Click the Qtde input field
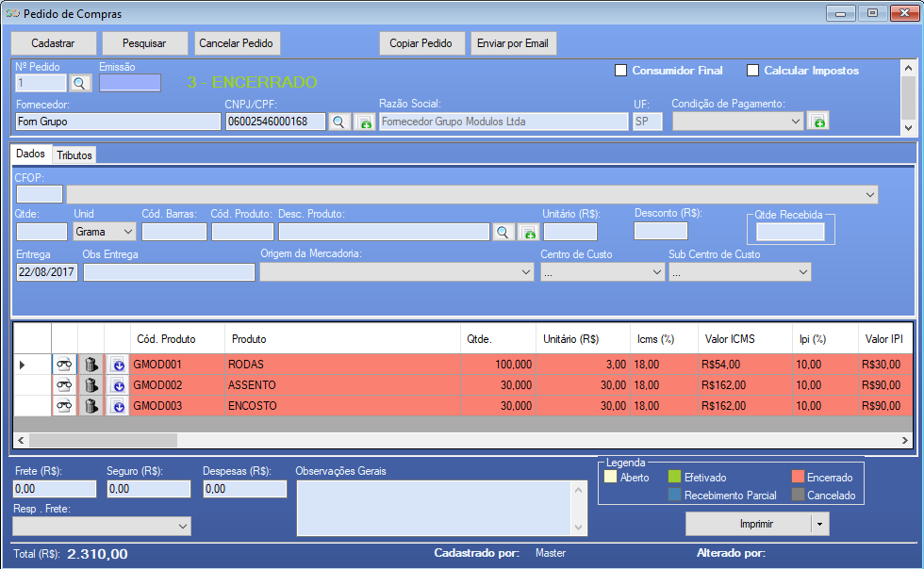Screen dimensions: 924x569 coord(41,232)
